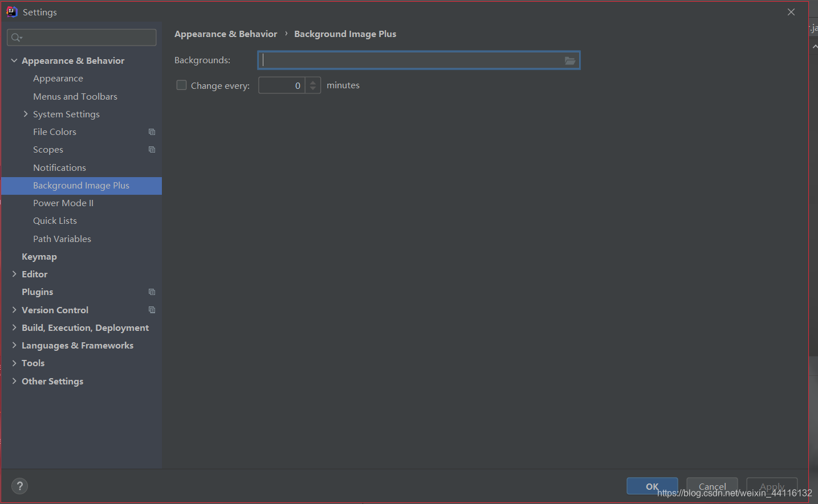Enable the Change every checkbox
This screenshot has width=818, height=504.
pyautogui.click(x=181, y=85)
